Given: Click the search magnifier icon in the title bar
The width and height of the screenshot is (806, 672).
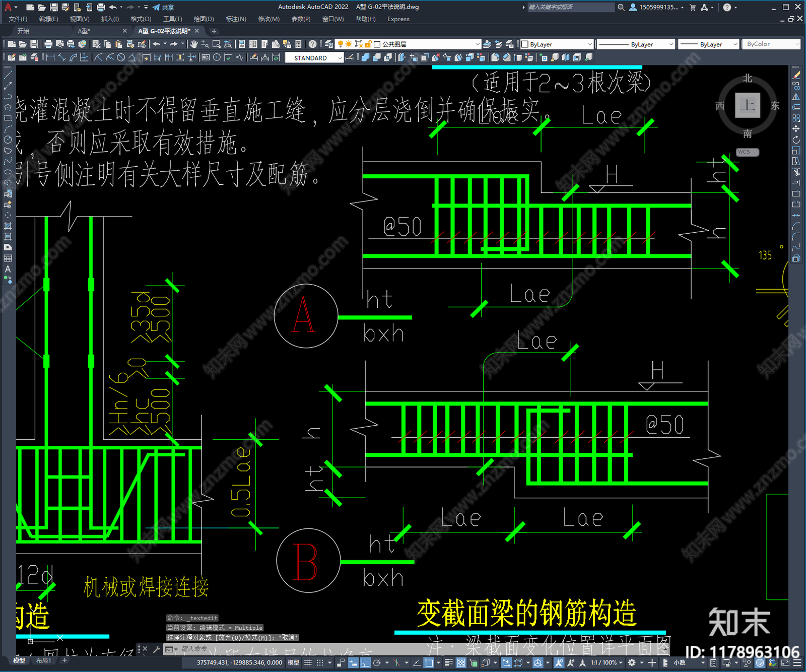Looking at the screenshot, I should tap(621, 7).
